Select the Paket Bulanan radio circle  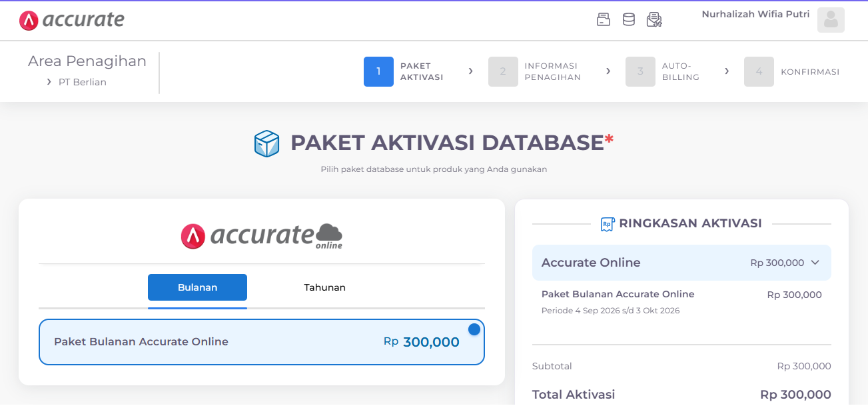(x=474, y=329)
